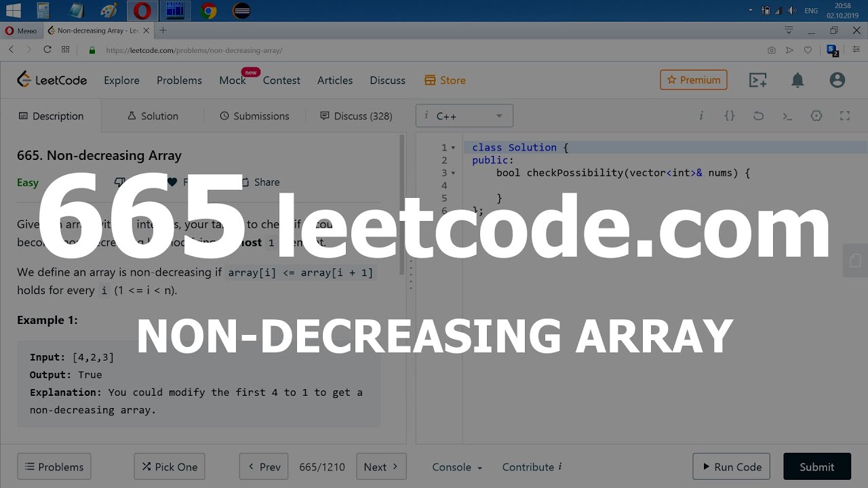This screenshot has width=868, height=488.
Task: Open the Articles page
Action: point(335,80)
